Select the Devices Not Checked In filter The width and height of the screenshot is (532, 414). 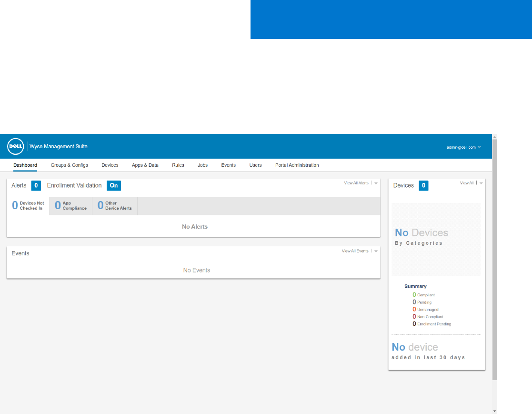pos(28,206)
